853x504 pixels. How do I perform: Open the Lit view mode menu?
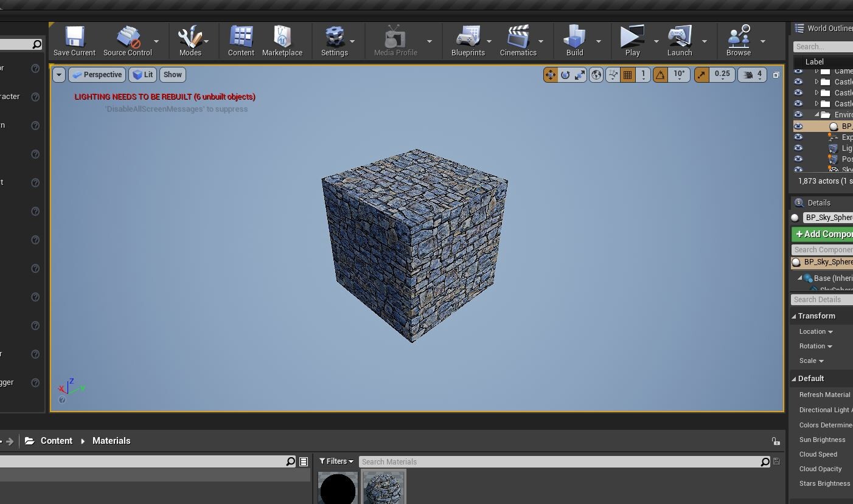(143, 74)
